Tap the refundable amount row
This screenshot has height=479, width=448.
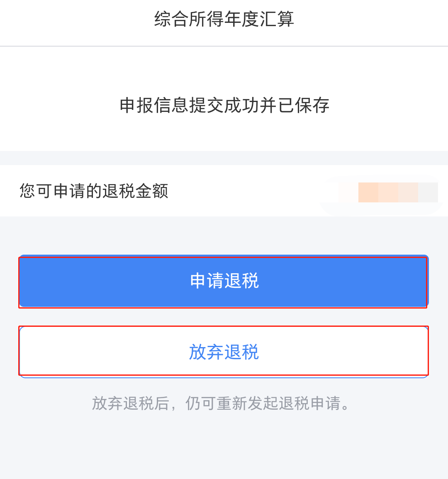tap(224, 191)
